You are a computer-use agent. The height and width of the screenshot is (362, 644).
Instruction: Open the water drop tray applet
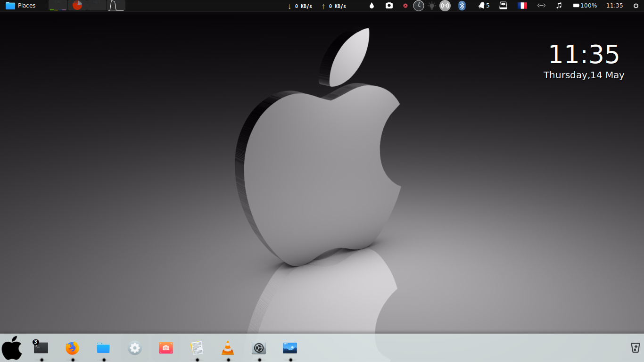[x=372, y=6]
